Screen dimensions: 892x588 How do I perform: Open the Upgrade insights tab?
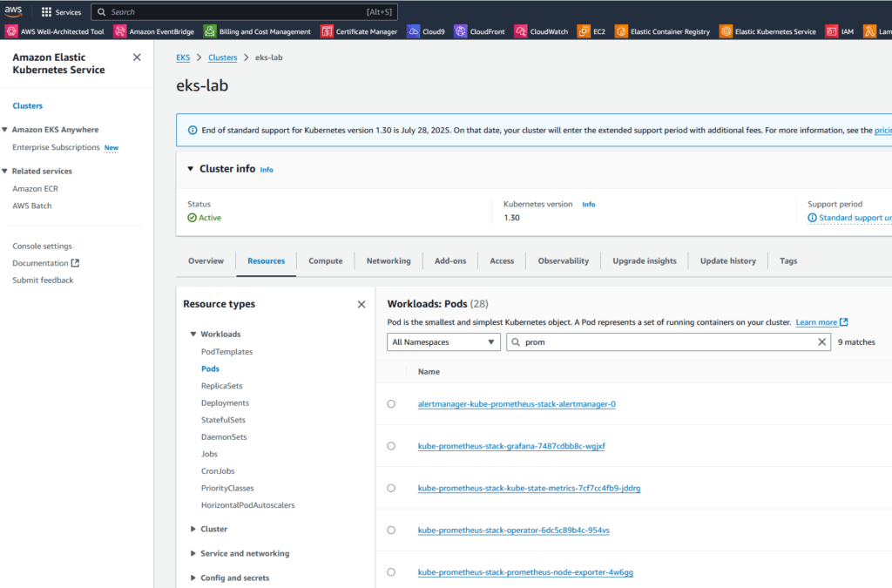pos(645,261)
